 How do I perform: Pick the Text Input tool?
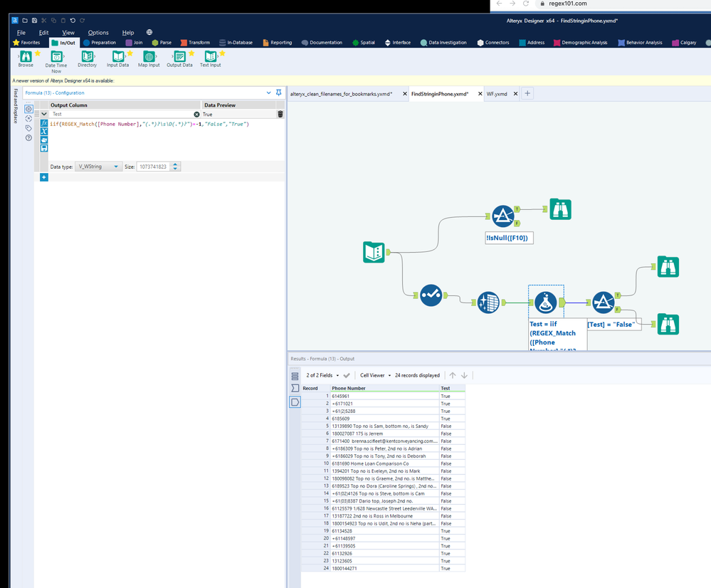point(210,57)
